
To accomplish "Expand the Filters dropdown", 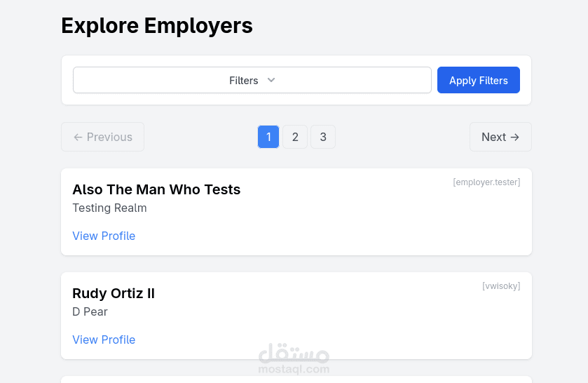I will 252,80.
